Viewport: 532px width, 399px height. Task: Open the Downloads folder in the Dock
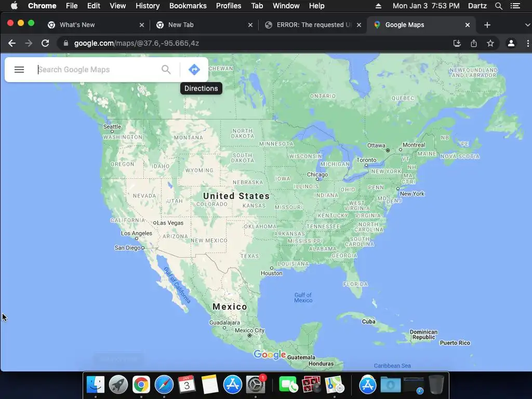click(391, 385)
